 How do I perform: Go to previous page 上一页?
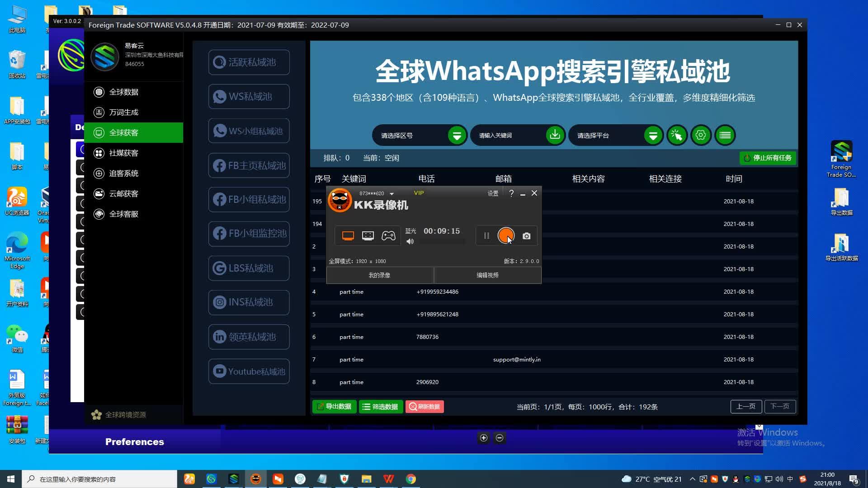point(746,407)
